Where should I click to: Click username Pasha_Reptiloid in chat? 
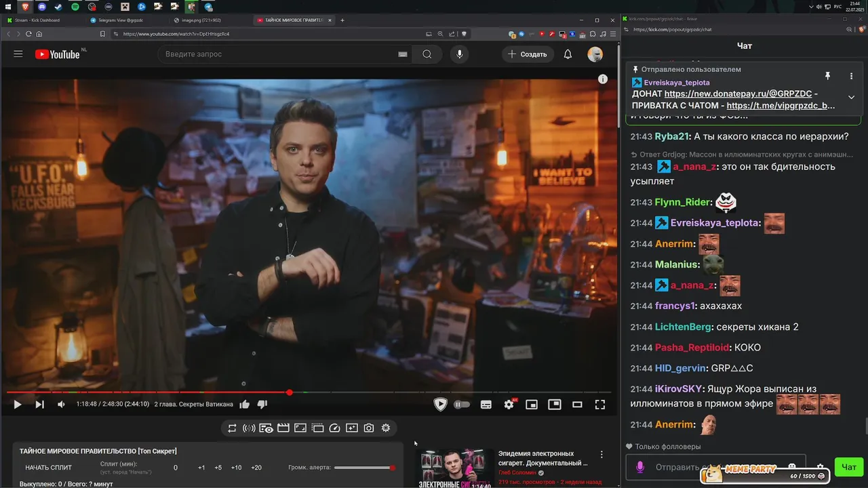tap(692, 348)
